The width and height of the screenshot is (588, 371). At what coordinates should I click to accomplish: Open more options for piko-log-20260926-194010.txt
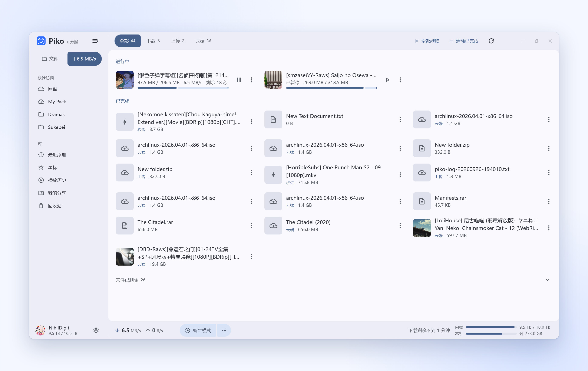(x=549, y=173)
